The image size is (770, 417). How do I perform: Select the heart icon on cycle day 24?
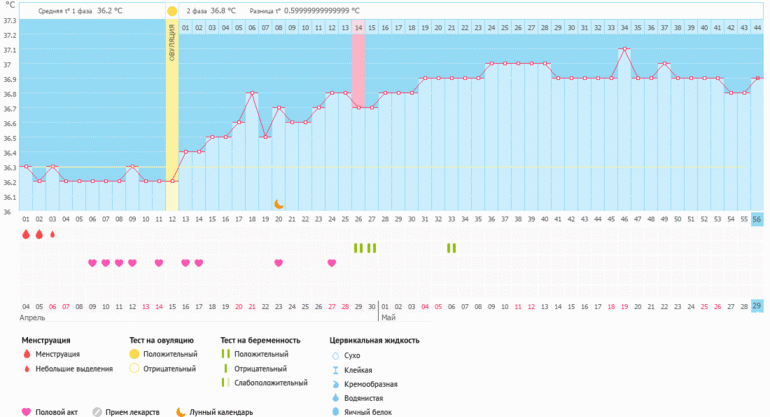[x=332, y=263]
